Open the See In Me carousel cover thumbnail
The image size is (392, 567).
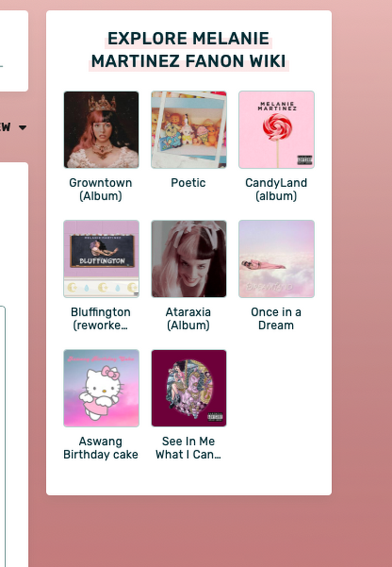tap(188, 388)
